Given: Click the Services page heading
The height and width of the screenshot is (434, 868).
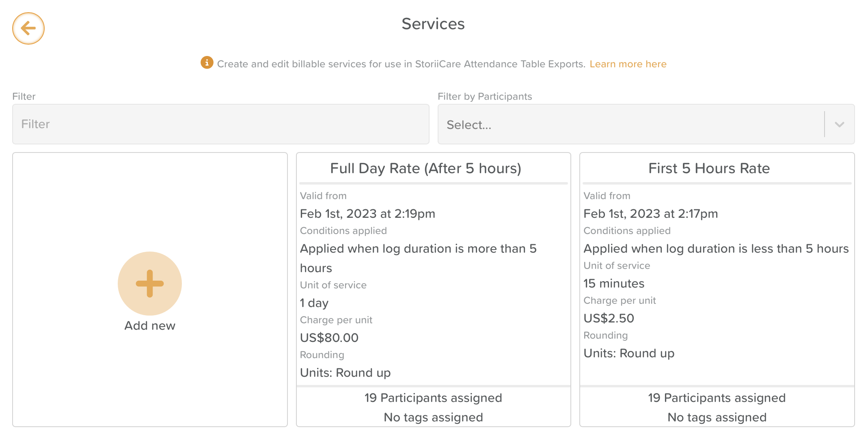Looking at the screenshot, I should [433, 24].
